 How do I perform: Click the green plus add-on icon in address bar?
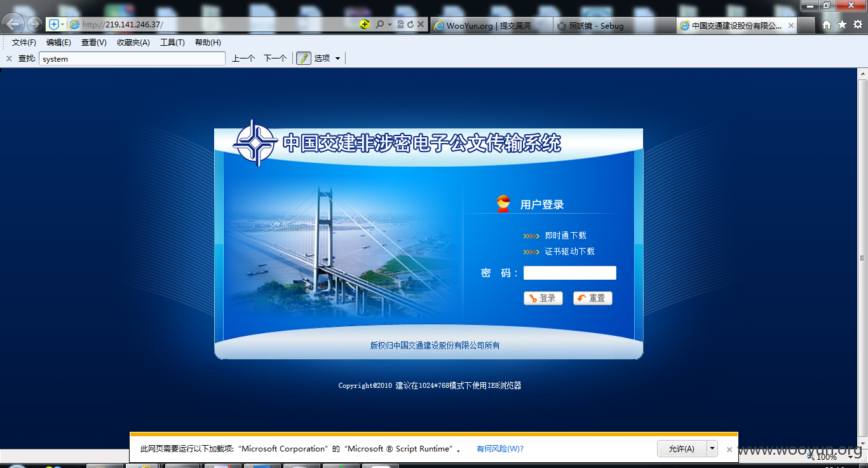pyautogui.click(x=365, y=24)
